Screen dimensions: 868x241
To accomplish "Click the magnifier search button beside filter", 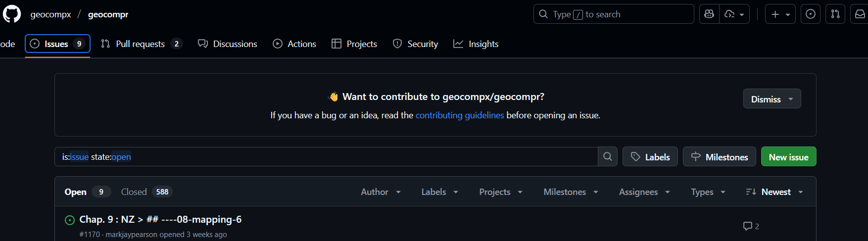I will tap(608, 157).
